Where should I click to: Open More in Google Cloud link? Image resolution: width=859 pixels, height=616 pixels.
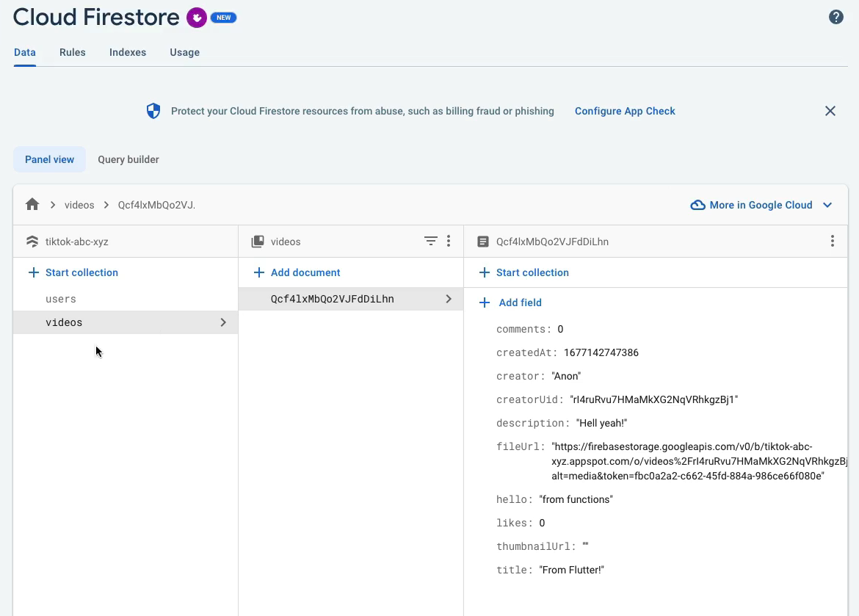coord(761,205)
